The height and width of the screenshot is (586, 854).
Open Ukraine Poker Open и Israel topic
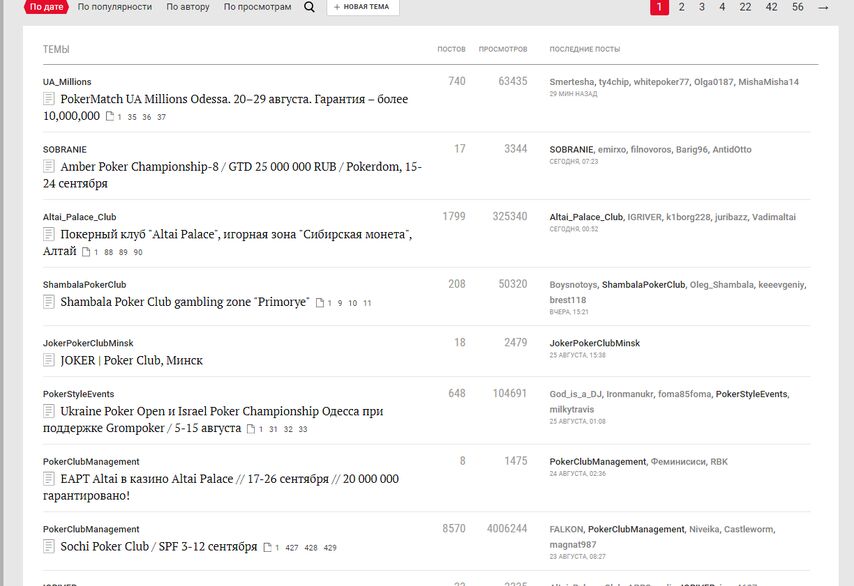click(213, 419)
